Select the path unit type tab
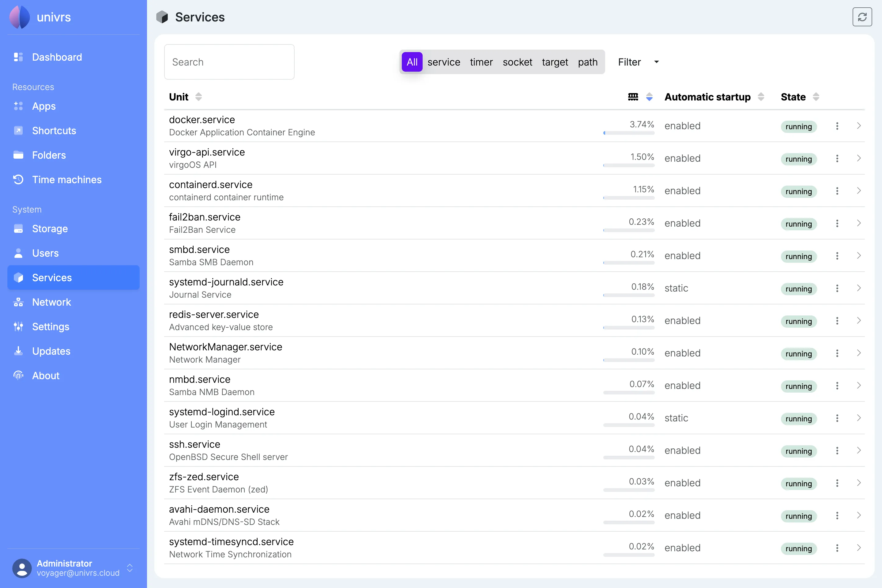 coord(588,62)
